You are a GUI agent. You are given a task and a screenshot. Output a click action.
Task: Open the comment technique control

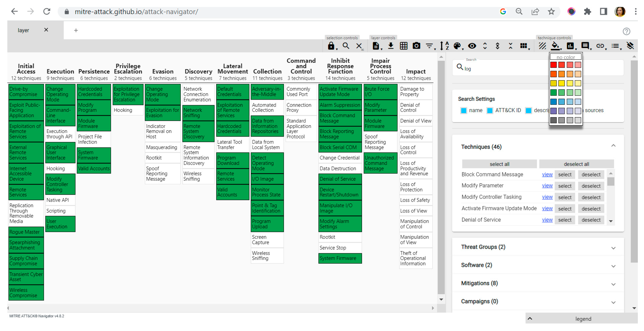coord(585,46)
